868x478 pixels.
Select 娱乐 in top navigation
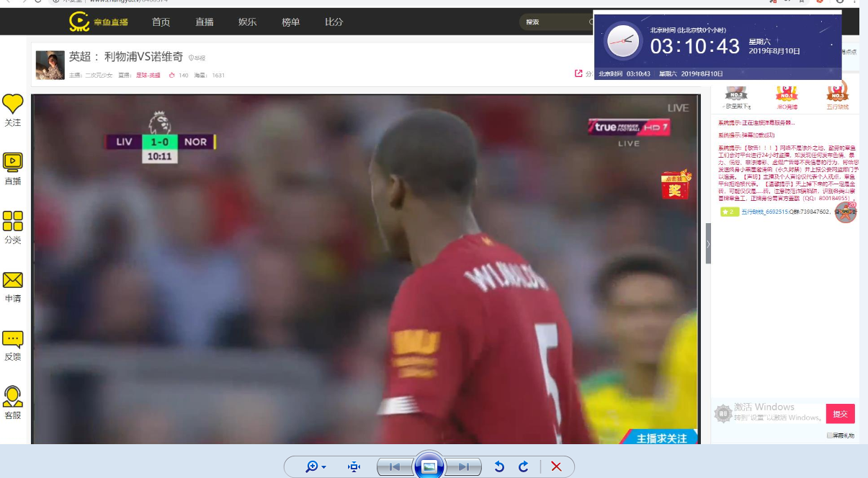click(247, 22)
